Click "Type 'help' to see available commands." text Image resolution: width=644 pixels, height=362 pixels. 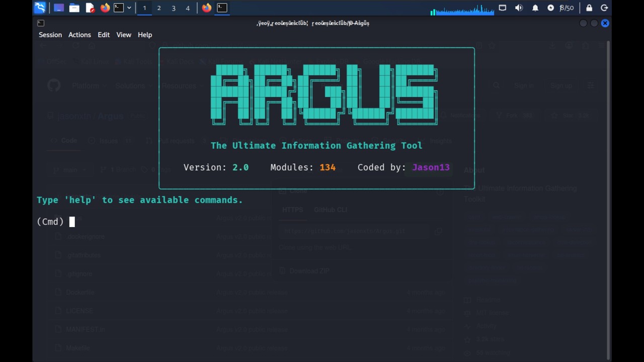pos(139,200)
